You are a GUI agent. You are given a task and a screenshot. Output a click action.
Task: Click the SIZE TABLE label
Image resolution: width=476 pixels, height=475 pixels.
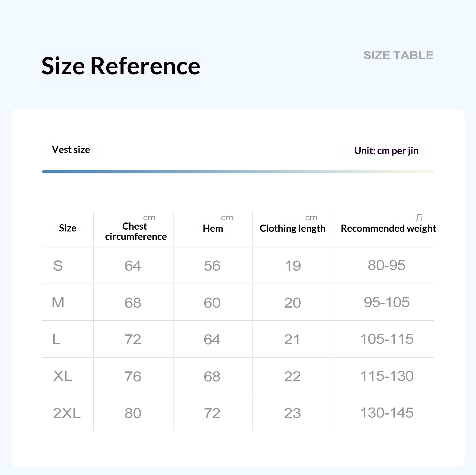398,55
